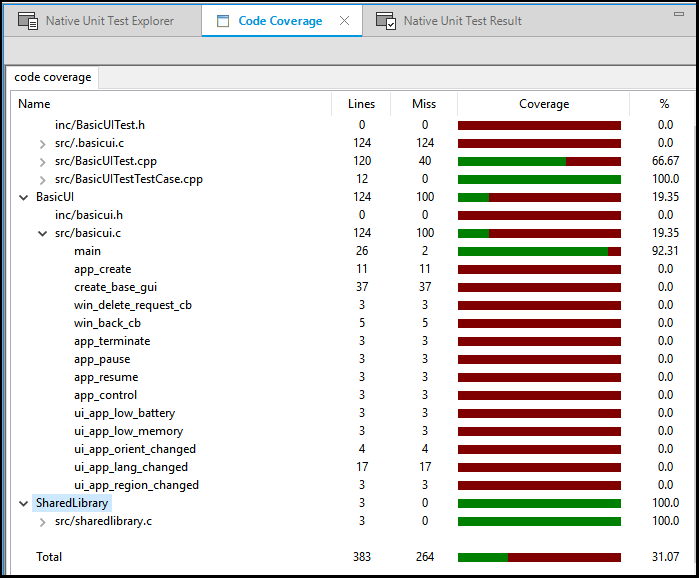Click the Code Coverage tab icon

click(x=222, y=21)
